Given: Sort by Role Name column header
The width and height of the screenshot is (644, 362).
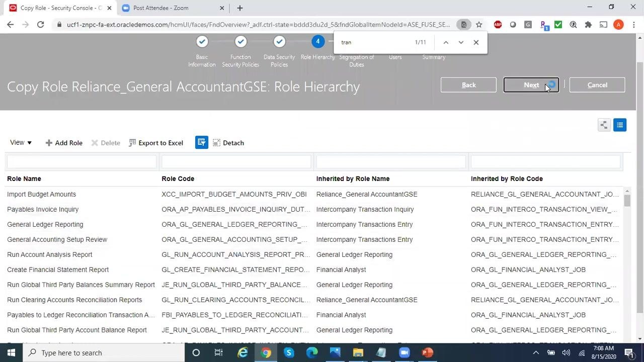Looking at the screenshot, I should click(24, 178).
